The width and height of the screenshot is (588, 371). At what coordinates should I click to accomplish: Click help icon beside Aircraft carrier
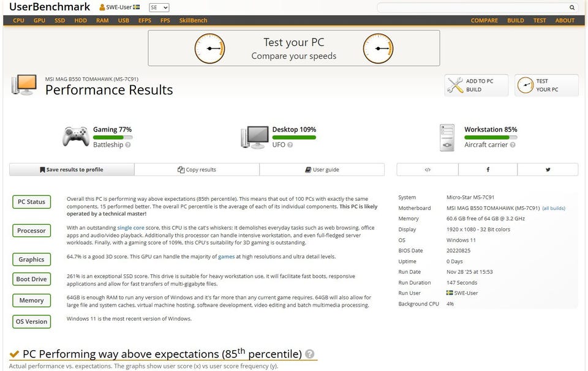pos(513,145)
